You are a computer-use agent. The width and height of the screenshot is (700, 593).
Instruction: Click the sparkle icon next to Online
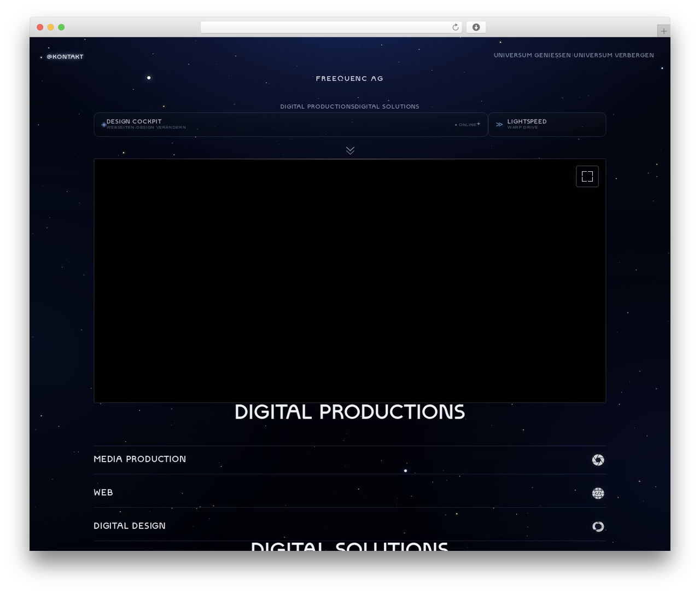click(479, 124)
